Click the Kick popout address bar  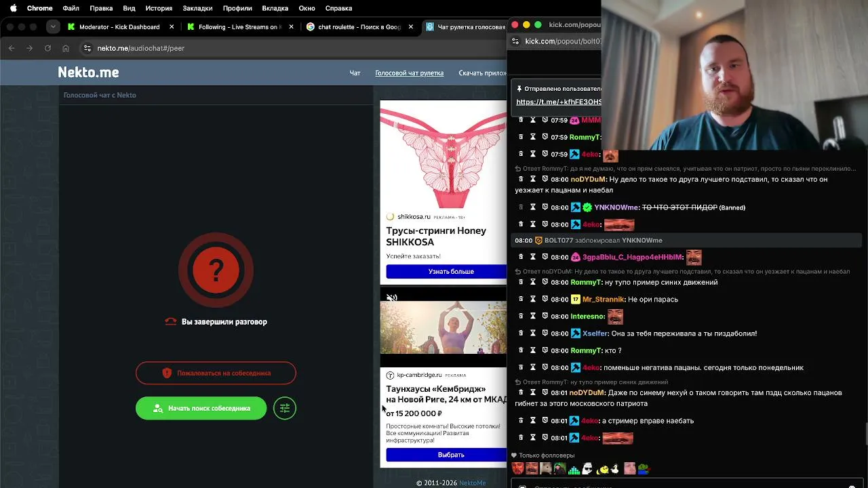click(563, 41)
